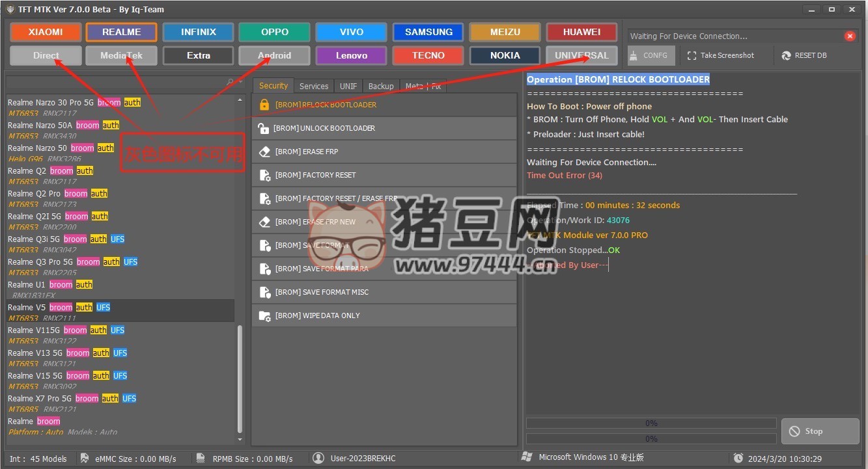
Task: Select the BROM Unlock Bootloader open-lock icon
Action: coord(263,128)
